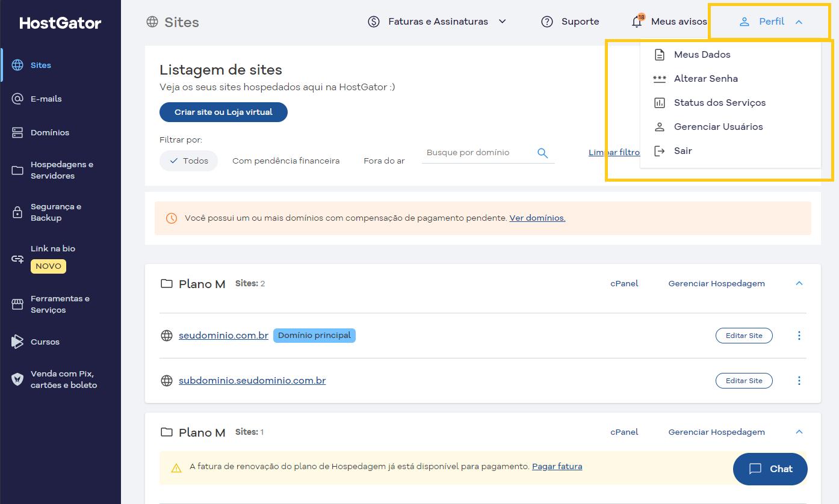
Task: Click the HostGator logo
Action: (60, 23)
